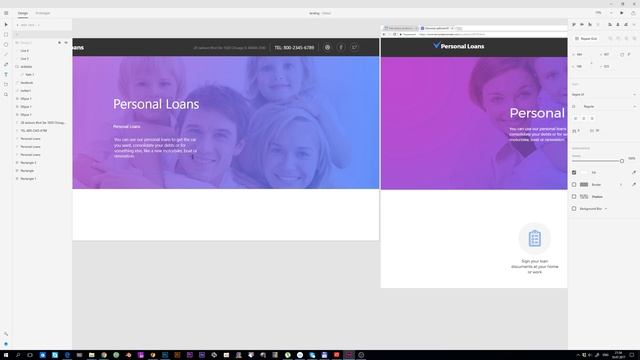
Task: Select the first browser tab in preview window
Action: tap(400, 28)
